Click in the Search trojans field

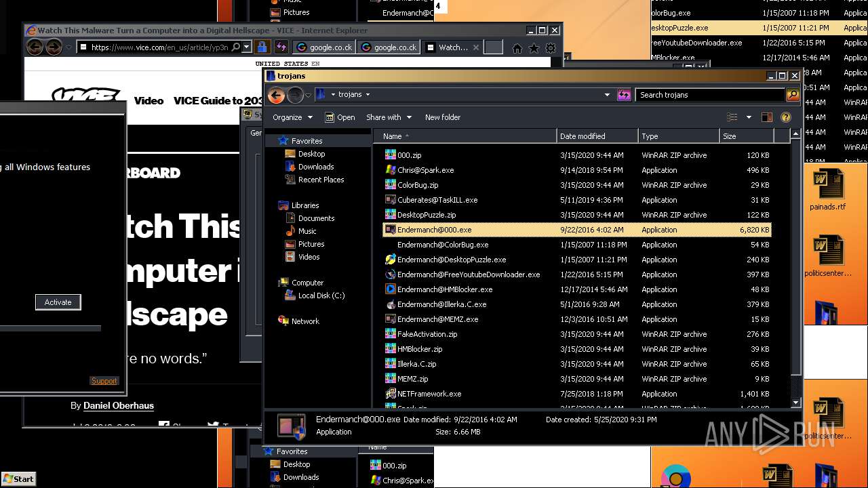(x=711, y=95)
